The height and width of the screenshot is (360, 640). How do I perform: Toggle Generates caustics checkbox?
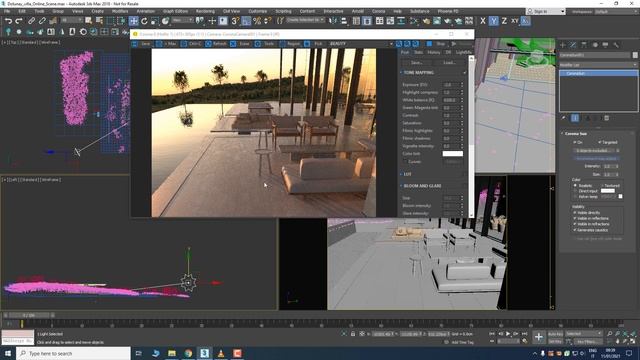point(575,230)
